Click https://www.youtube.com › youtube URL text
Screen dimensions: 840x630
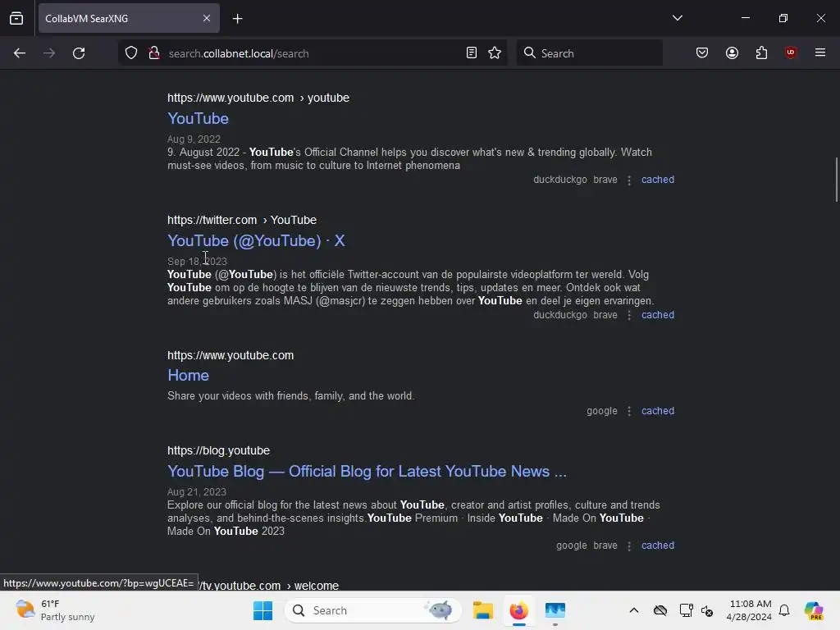pos(258,98)
